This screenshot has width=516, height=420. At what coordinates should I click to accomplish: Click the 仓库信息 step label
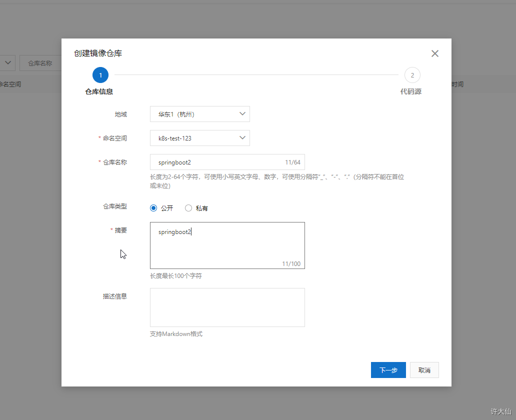[99, 91]
